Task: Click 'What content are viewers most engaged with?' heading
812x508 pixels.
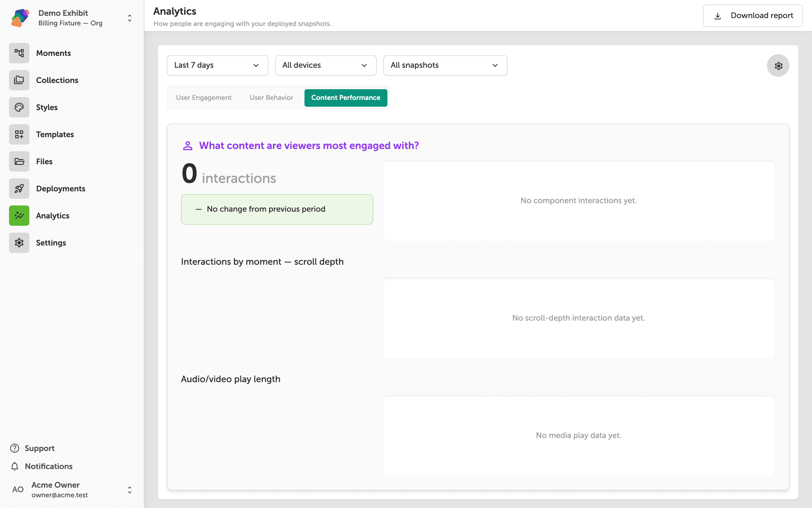Action: point(309,146)
